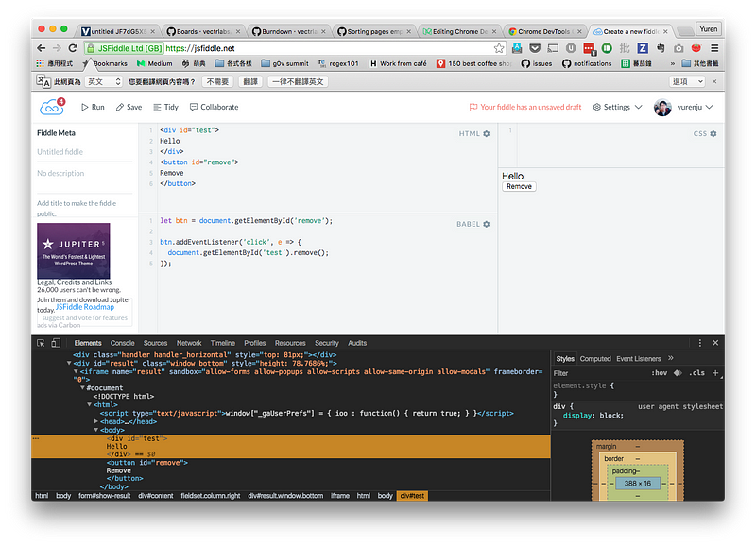Switch to the Console tab
Screen dimensions: 756x546
(122, 343)
